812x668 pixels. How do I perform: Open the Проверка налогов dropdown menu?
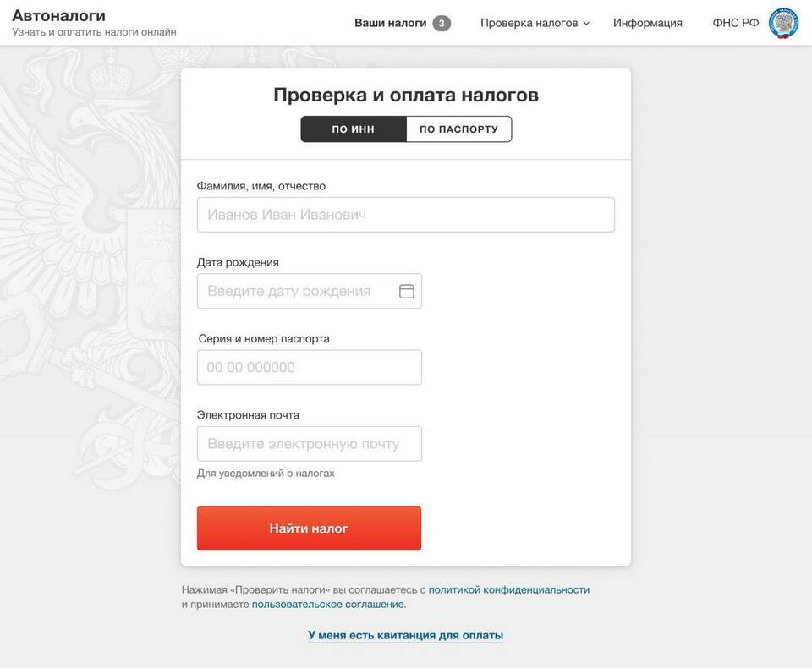(x=535, y=23)
